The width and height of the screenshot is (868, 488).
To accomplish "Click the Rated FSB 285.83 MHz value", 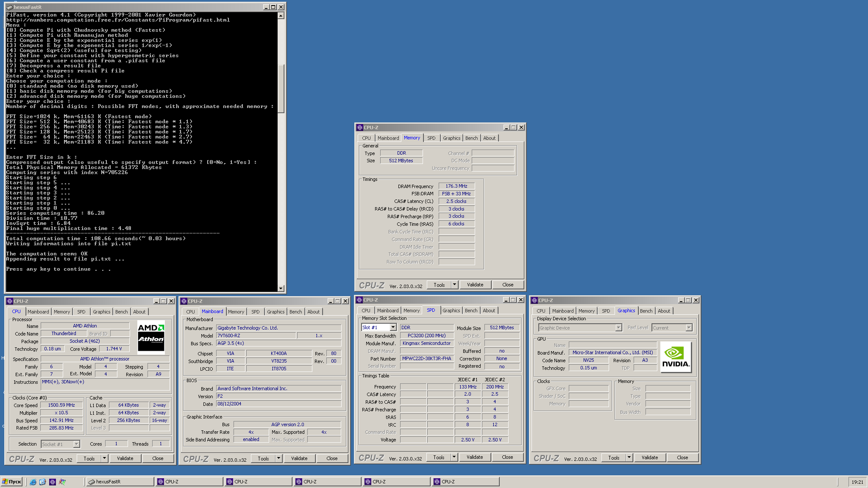I will [x=61, y=428].
